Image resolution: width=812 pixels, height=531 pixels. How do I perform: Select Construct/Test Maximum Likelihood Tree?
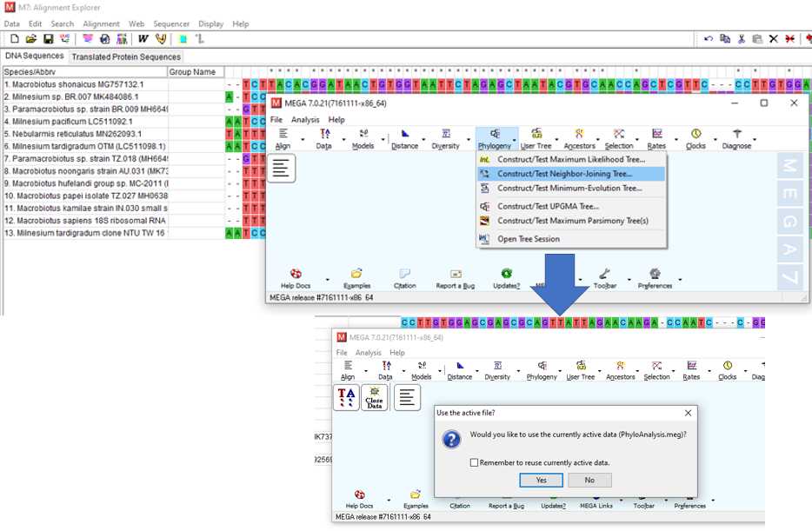[571, 159]
